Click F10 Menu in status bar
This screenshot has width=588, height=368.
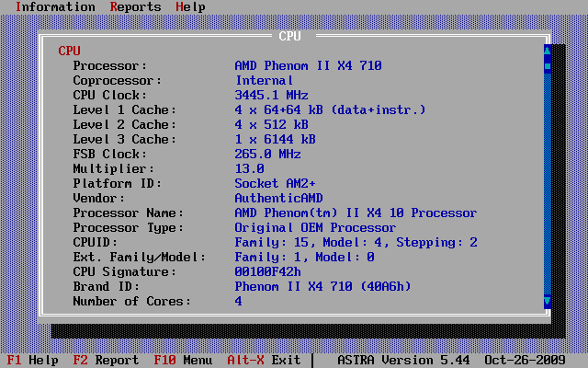183,360
